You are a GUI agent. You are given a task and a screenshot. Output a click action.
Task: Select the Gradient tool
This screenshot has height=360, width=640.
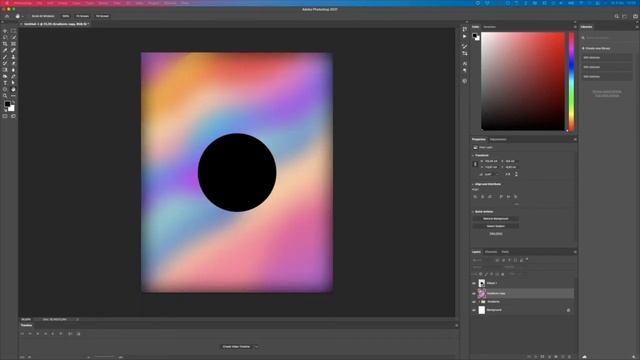[5, 70]
